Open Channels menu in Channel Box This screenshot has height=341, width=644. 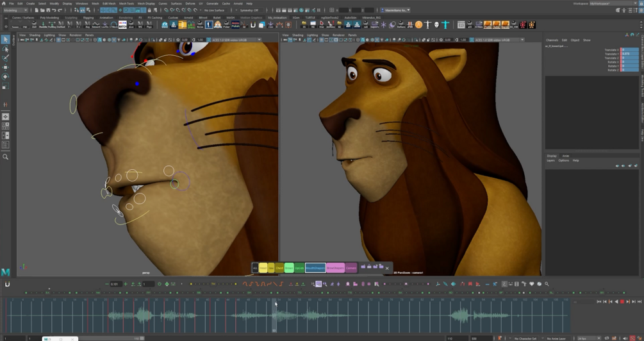tap(552, 40)
